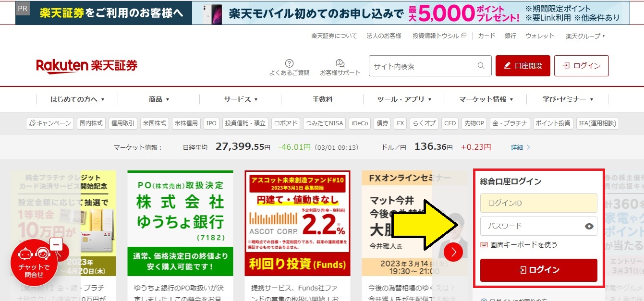Expand the サービス menu
This screenshot has height=301, width=644.
tap(241, 99)
